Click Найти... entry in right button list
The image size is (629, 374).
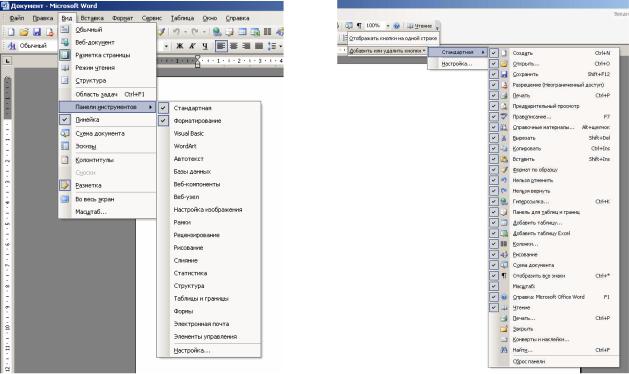point(554,350)
